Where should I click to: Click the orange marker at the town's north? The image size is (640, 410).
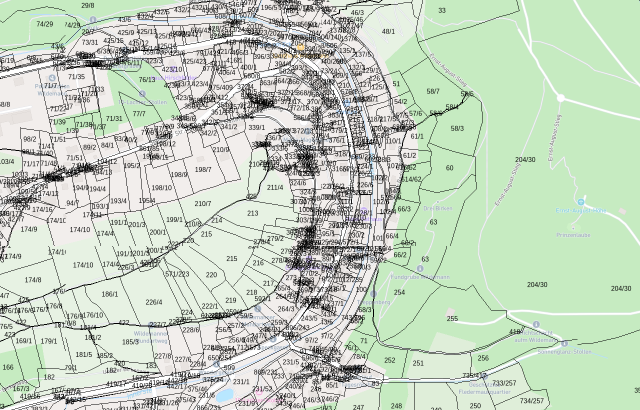(301, 47)
